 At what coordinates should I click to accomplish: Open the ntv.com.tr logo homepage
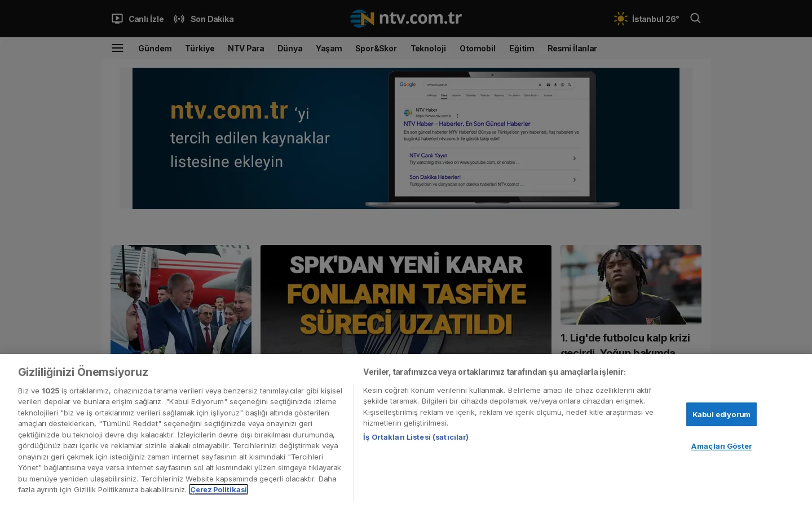pos(406,18)
